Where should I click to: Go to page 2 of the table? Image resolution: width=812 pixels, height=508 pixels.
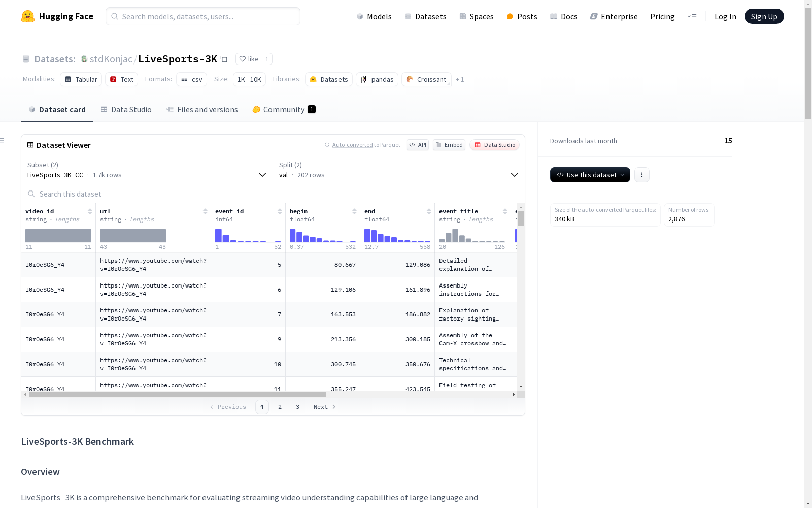[280, 407]
